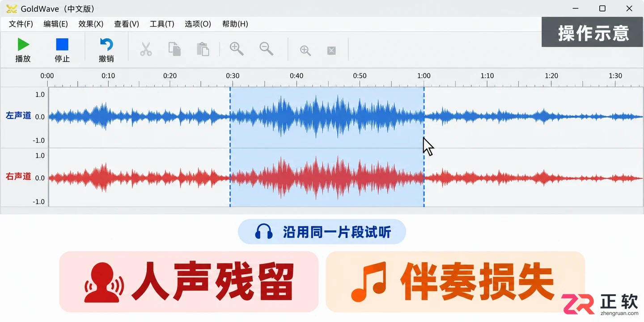The image size is (644, 322).
Task: Click the 左声道 channel label
Action: point(18,116)
